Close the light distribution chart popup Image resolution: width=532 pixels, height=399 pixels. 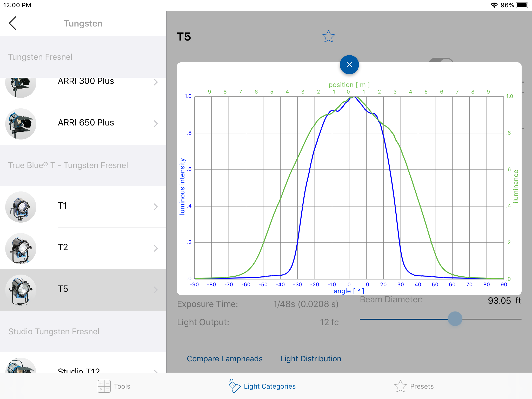pos(349,65)
